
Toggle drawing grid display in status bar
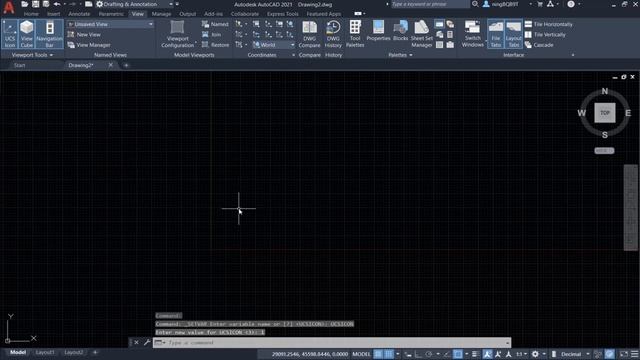coord(378,354)
